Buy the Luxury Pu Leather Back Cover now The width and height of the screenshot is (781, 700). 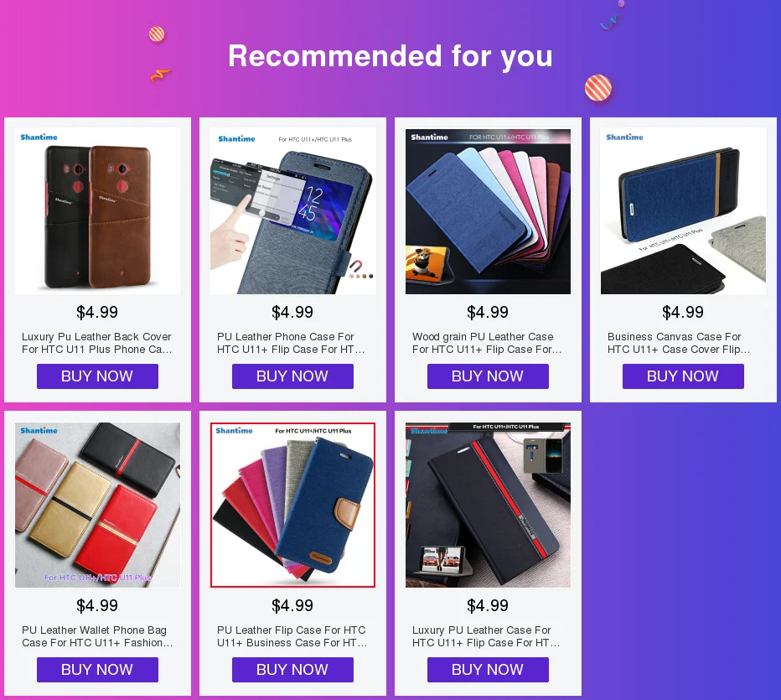97,376
